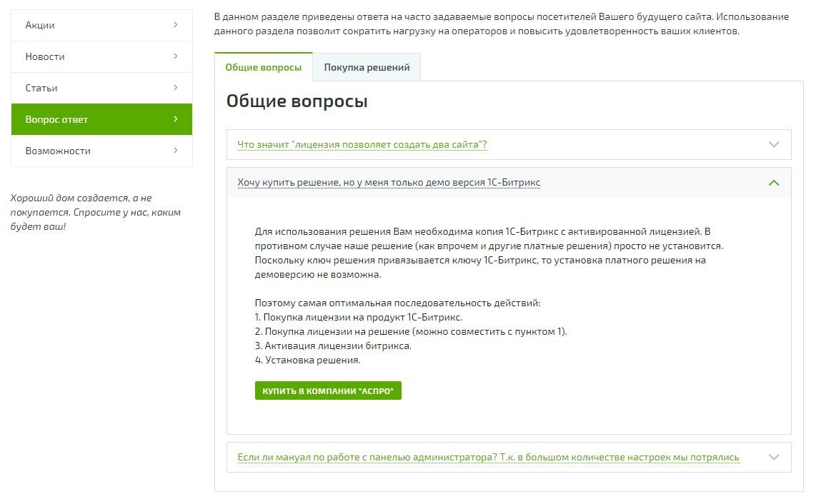Click text "1. Покупка лицензии на продукт 1С-Битрикс."
The width and height of the screenshot is (816, 504).
coord(359,317)
